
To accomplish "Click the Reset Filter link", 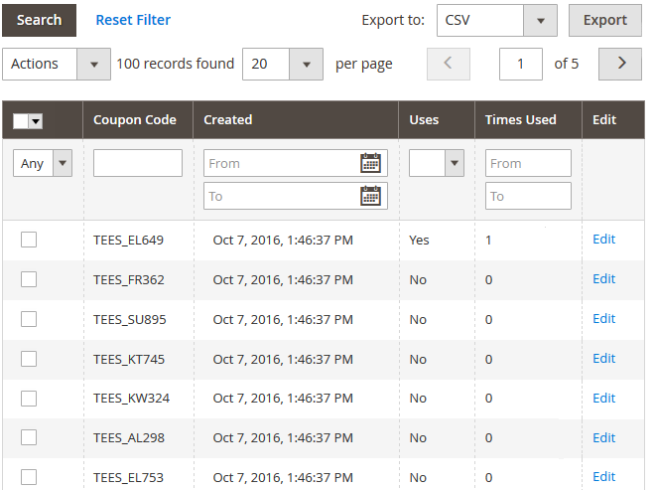I will (133, 20).
